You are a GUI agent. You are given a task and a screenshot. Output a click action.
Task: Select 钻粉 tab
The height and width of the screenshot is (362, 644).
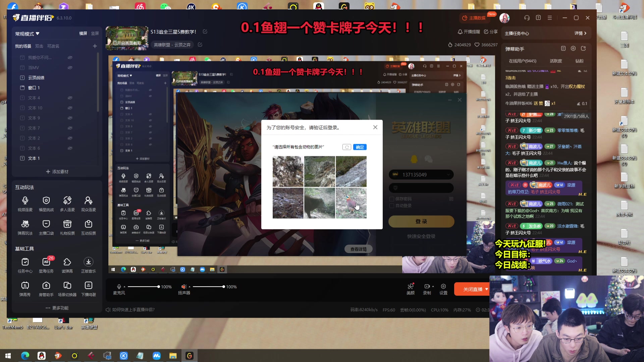[579, 61]
